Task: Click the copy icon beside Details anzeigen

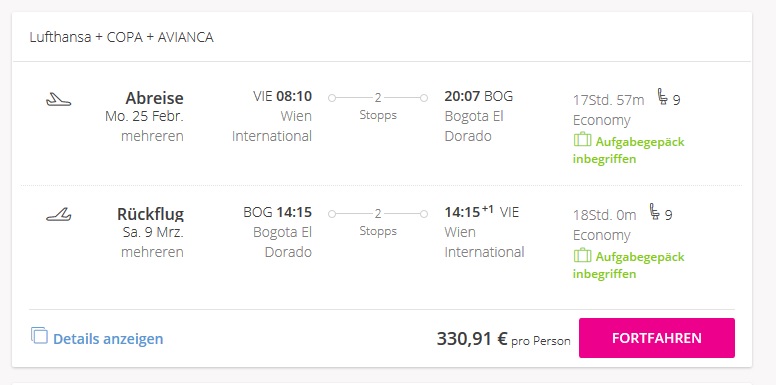Action: click(x=39, y=336)
